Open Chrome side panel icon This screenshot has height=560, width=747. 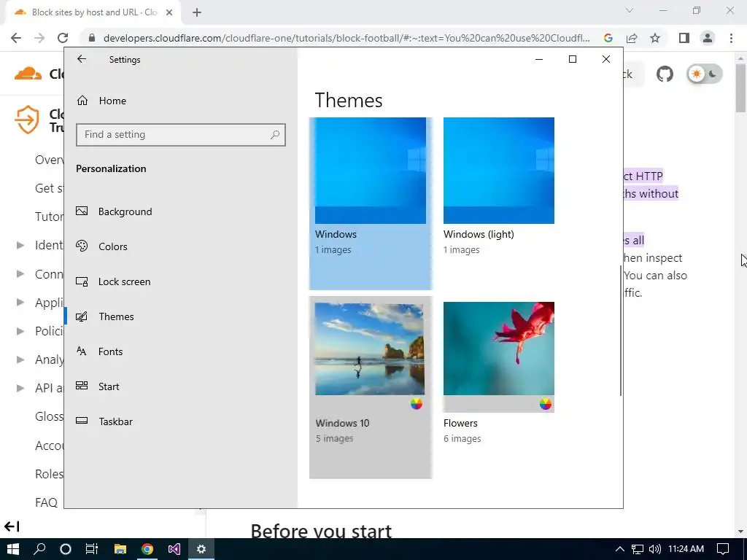[x=684, y=38]
